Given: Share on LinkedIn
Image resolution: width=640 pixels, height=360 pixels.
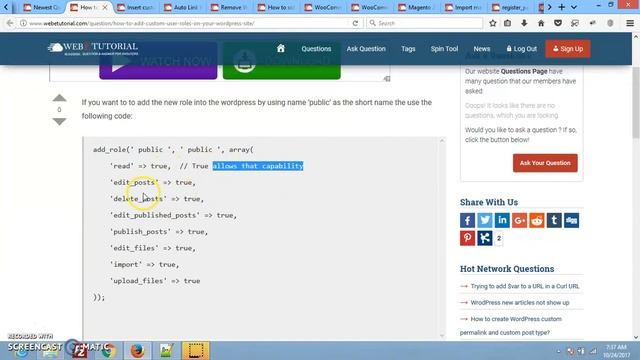Looking at the screenshot, I should pos(502,220).
